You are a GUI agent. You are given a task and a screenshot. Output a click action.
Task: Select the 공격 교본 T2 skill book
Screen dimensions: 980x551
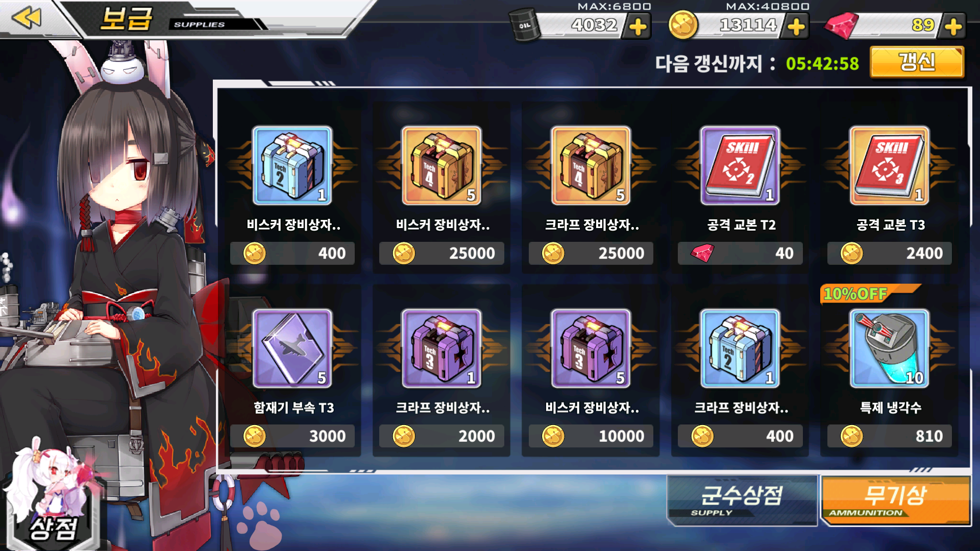click(x=740, y=165)
